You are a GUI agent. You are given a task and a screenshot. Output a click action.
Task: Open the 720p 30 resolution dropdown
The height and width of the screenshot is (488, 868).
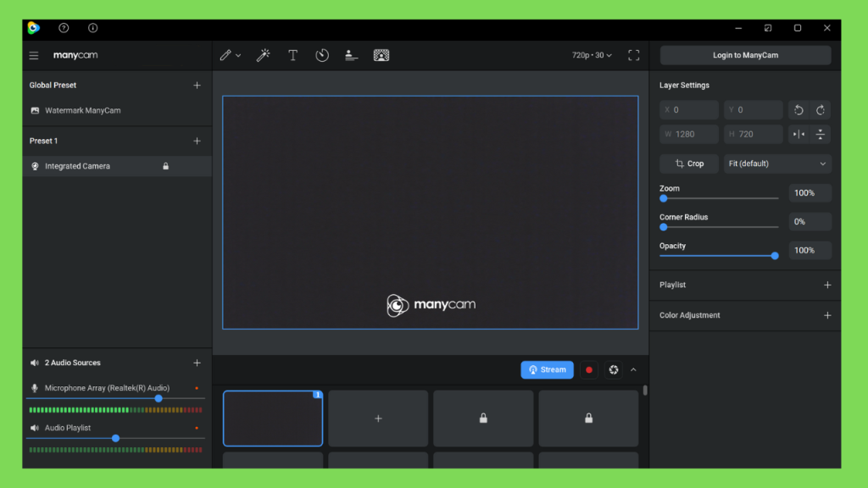tap(592, 55)
